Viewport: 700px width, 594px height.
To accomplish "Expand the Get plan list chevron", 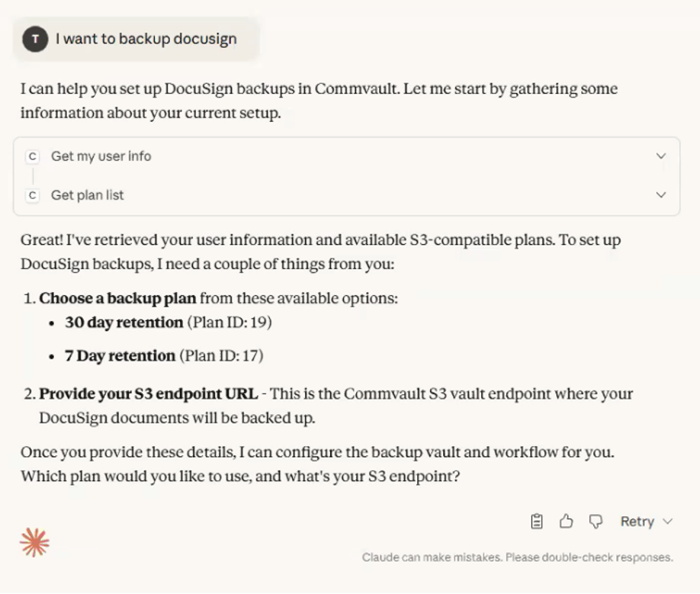I will pos(660,195).
